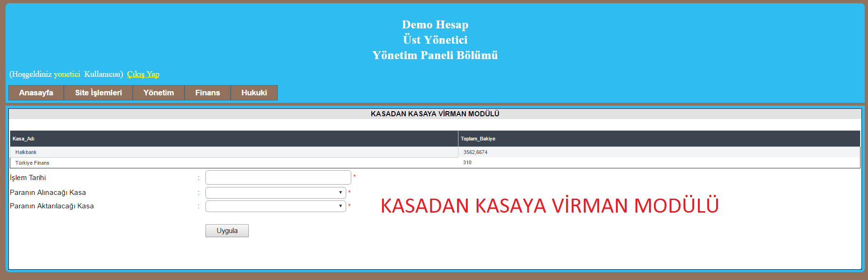Open the Hukuki menu
868x280 pixels.
click(254, 93)
